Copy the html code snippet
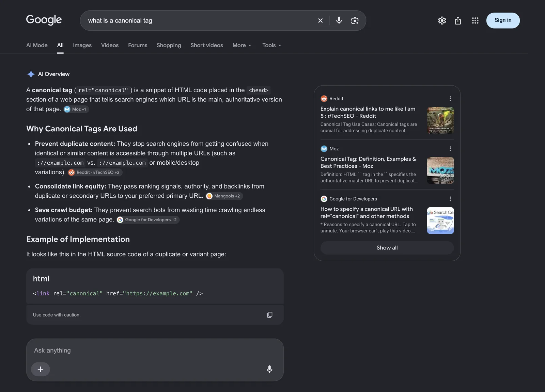The height and width of the screenshot is (392, 545). click(270, 315)
